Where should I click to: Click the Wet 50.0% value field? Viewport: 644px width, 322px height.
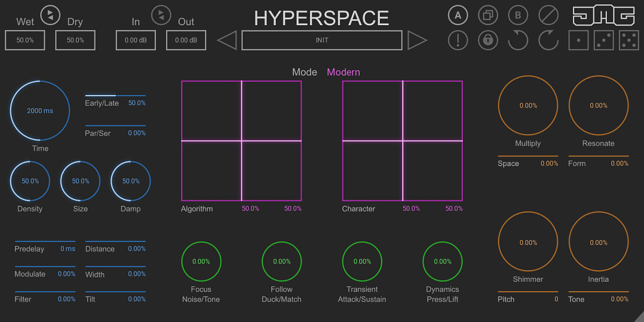click(x=25, y=40)
